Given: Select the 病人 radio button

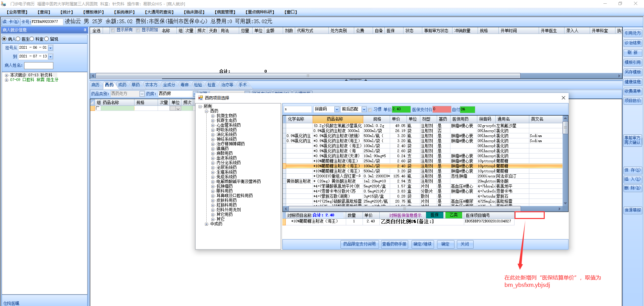Looking at the screenshot, I should coord(4,39).
